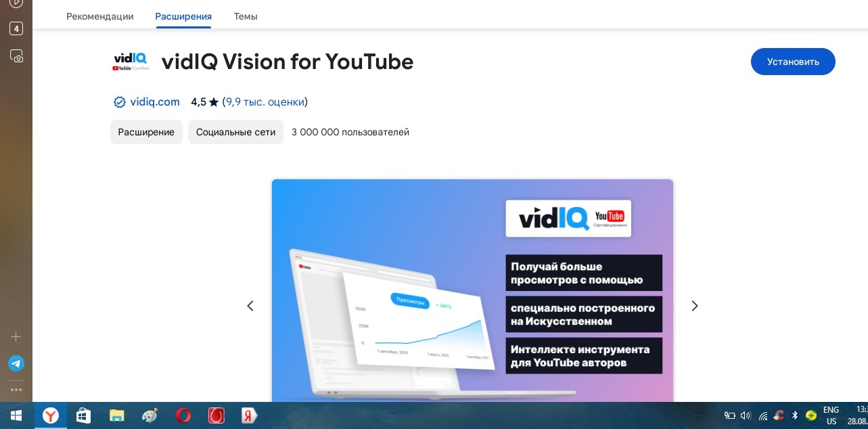The height and width of the screenshot is (429, 868).
Task: Open Telegram from the browser sidebar
Action: pos(16,363)
